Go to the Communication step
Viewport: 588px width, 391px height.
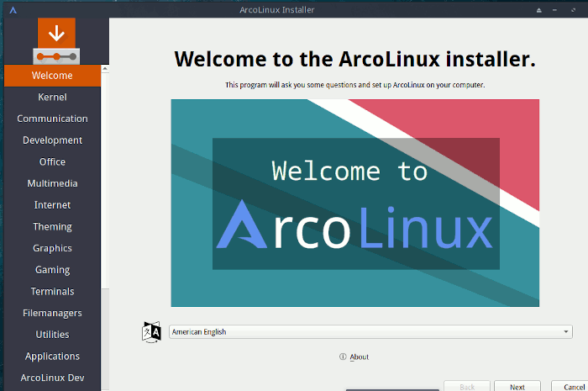point(52,119)
